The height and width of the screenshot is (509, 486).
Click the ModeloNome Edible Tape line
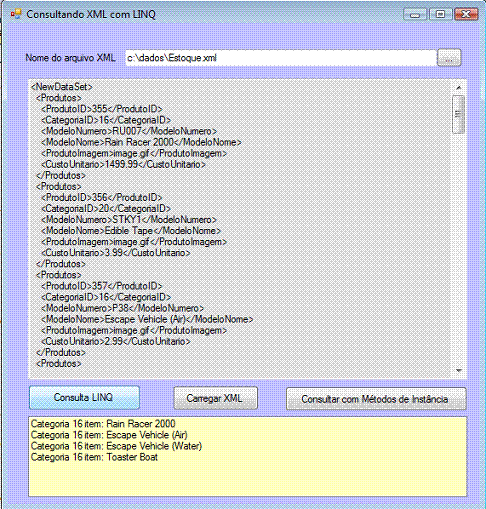pos(131,231)
